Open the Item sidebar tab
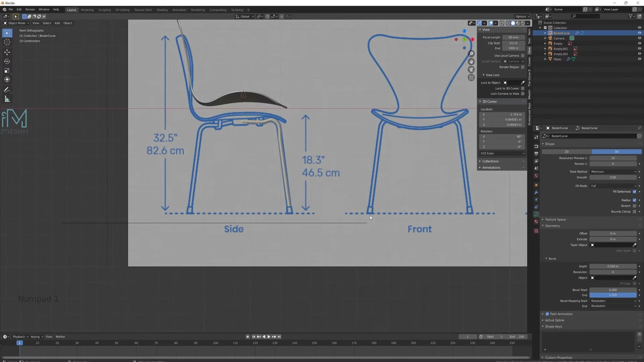Screen dimensions: 644x362 pos(530,32)
